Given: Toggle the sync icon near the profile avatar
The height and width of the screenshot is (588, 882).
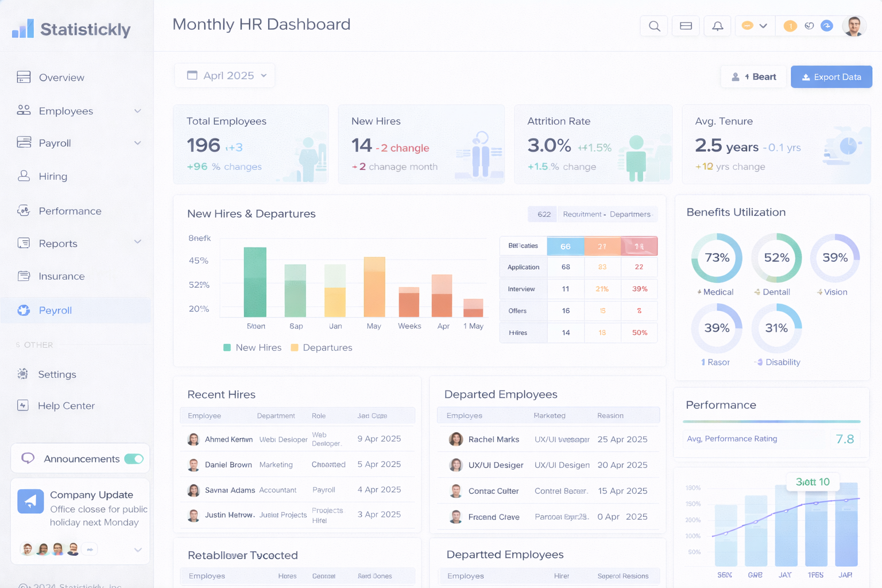Looking at the screenshot, I should [826, 26].
